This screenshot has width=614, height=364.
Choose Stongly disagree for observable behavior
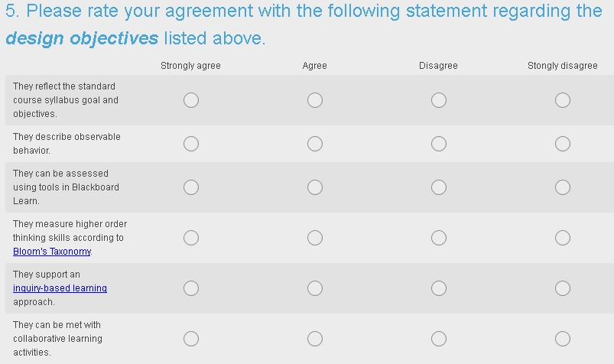pos(563,144)
